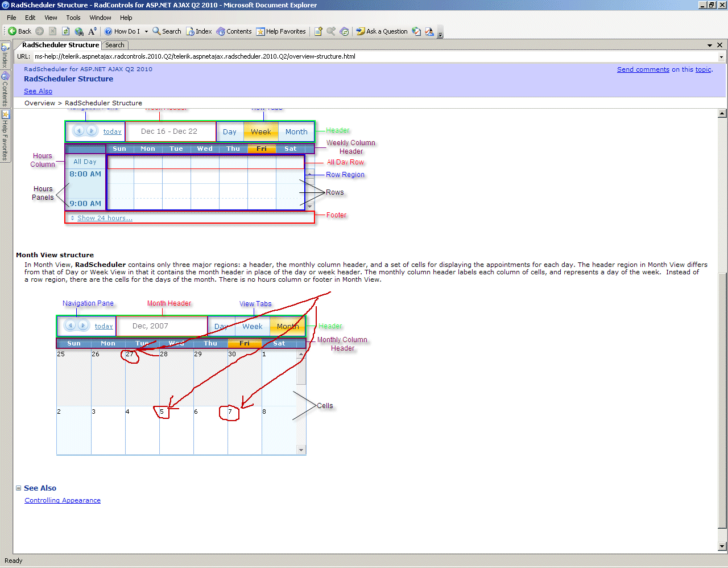Click the 'Month View structure' heading
This screenshot has height=568, width=728.
(55, 255)
